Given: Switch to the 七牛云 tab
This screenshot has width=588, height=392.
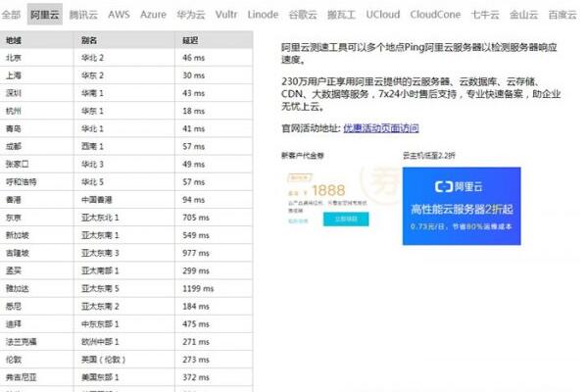Looking at the screenshot, I should (x=485, y=15).
